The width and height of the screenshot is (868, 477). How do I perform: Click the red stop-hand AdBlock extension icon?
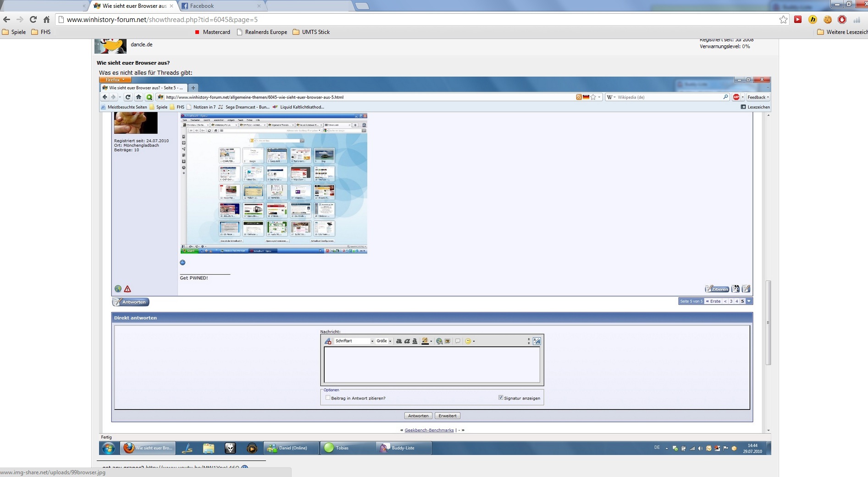(842, 20)
